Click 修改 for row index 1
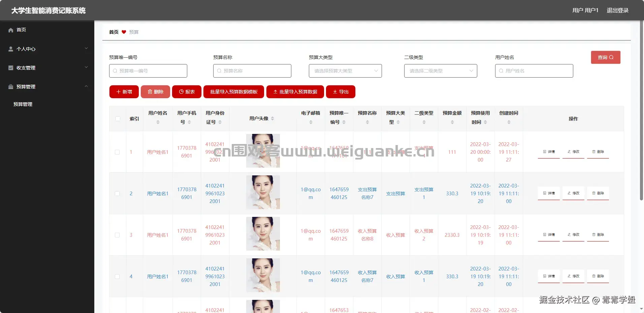 pyautogui.click(x=573, y=152)
